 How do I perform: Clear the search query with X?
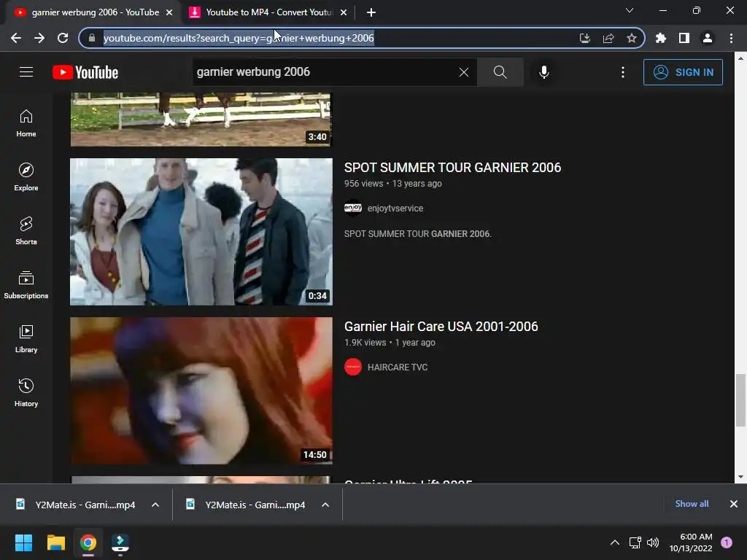pyautogui.click(x=463, y=72)
